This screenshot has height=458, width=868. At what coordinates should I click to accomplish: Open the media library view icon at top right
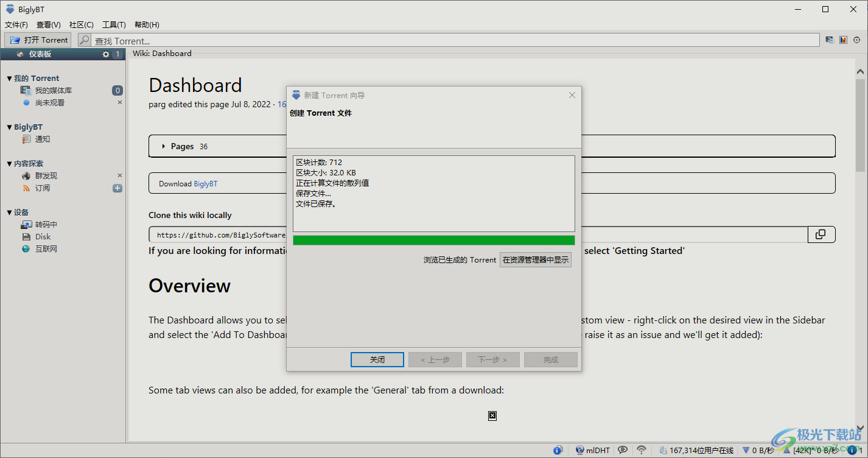point(830,40)
